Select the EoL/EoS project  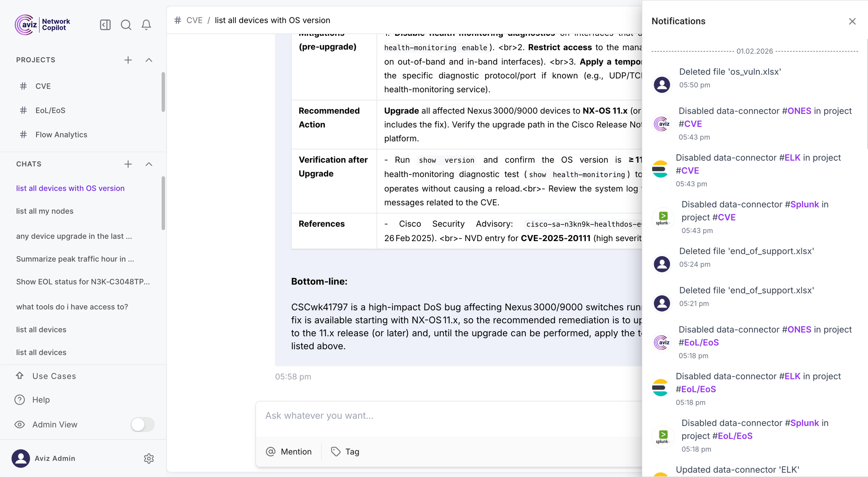point(50,110)
